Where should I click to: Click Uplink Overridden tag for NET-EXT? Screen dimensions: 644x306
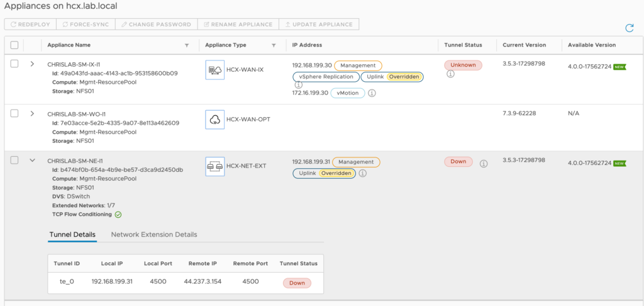coord(325,174)
